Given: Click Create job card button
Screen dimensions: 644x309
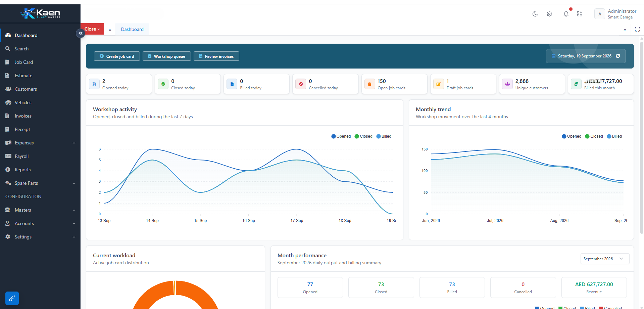Looking at the screenshot, I should click(x=117, y=56).
